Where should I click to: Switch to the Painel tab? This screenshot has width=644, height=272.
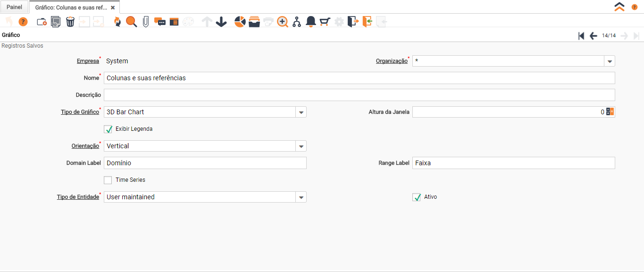(x=14, y=7)
